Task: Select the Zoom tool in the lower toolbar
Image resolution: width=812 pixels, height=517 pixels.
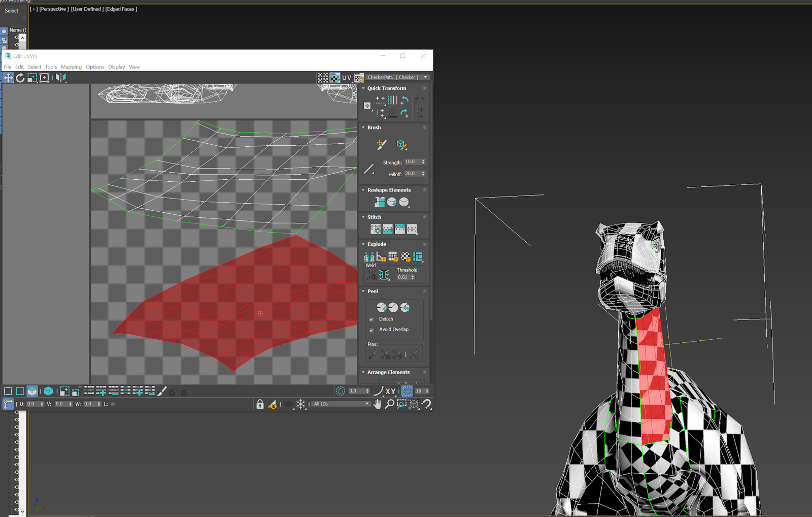Action: coord(389,404)
